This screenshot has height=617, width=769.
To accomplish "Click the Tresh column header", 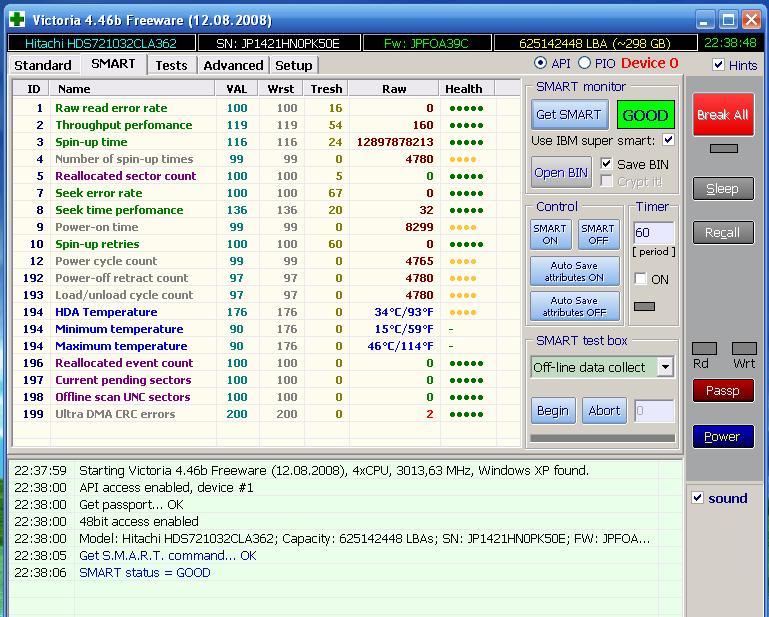I will 326,89.
